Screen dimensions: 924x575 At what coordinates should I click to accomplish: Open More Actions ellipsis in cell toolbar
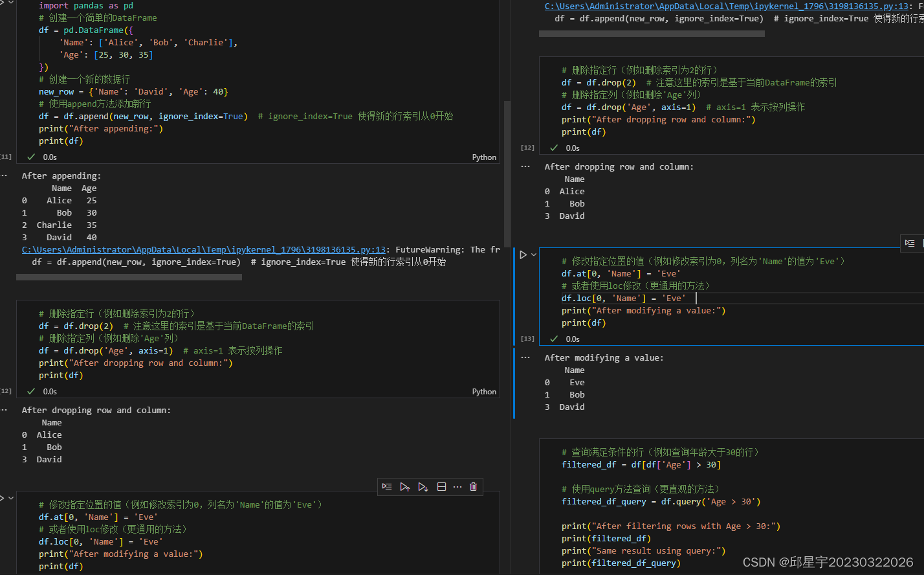coord(457,487)
